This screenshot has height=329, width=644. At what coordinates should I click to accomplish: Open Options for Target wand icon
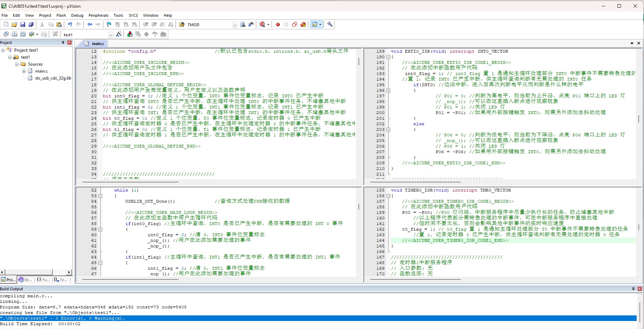119,34
